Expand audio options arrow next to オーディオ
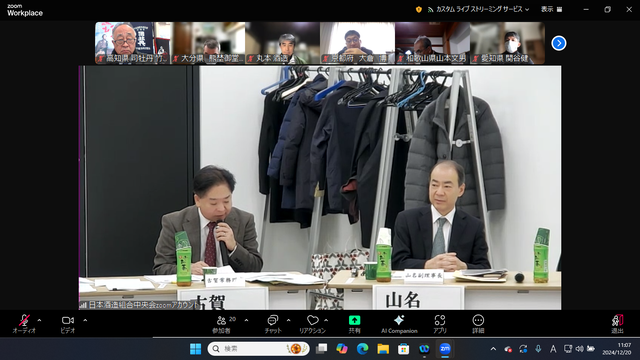This screenshot has width=640, height=360. 39,320
